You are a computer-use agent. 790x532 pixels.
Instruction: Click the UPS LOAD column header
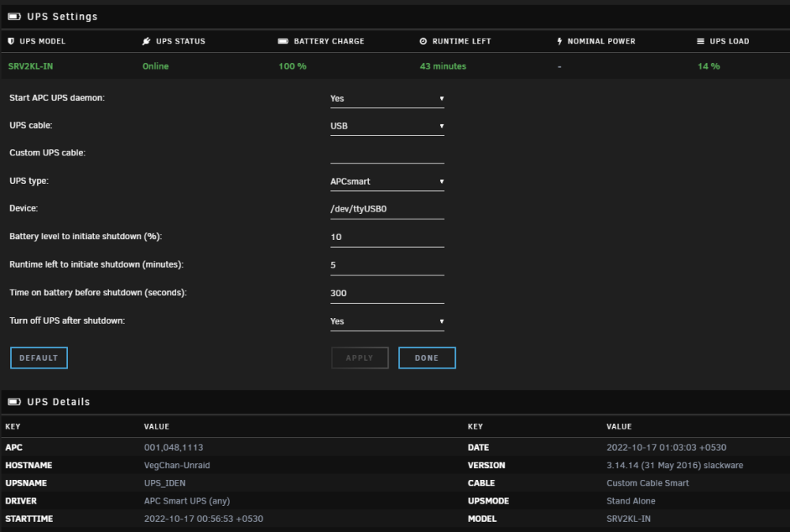pos(729,41)
